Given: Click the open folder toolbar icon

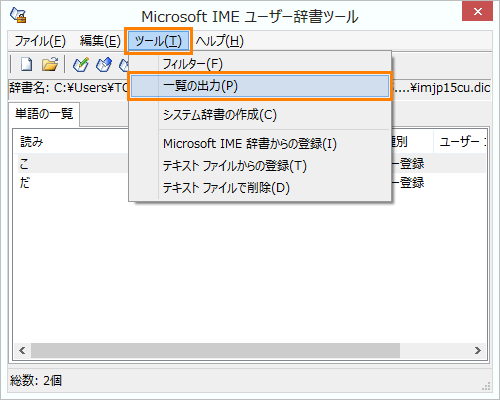Looking at the screenshot, I should tap(50, 64).
